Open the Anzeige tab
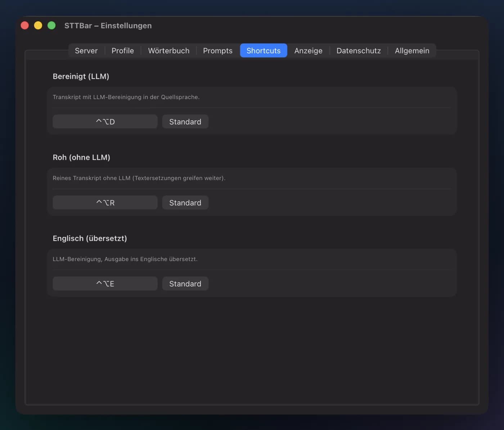Viewport: 504px width, 430px height. [309, 51]
